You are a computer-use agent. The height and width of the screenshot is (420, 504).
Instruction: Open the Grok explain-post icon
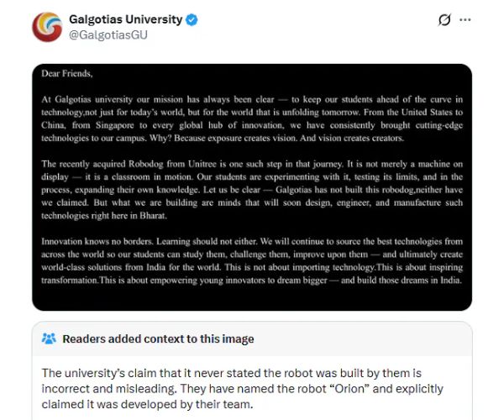445,20
